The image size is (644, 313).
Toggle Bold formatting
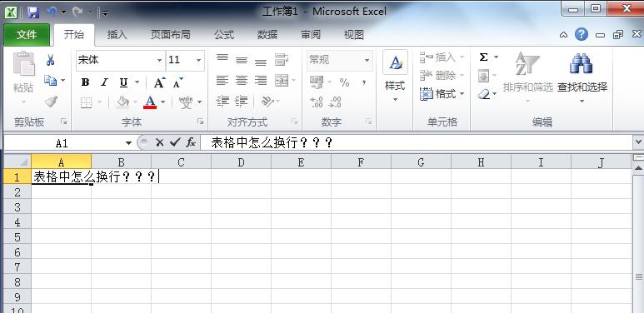click(85, 82)
